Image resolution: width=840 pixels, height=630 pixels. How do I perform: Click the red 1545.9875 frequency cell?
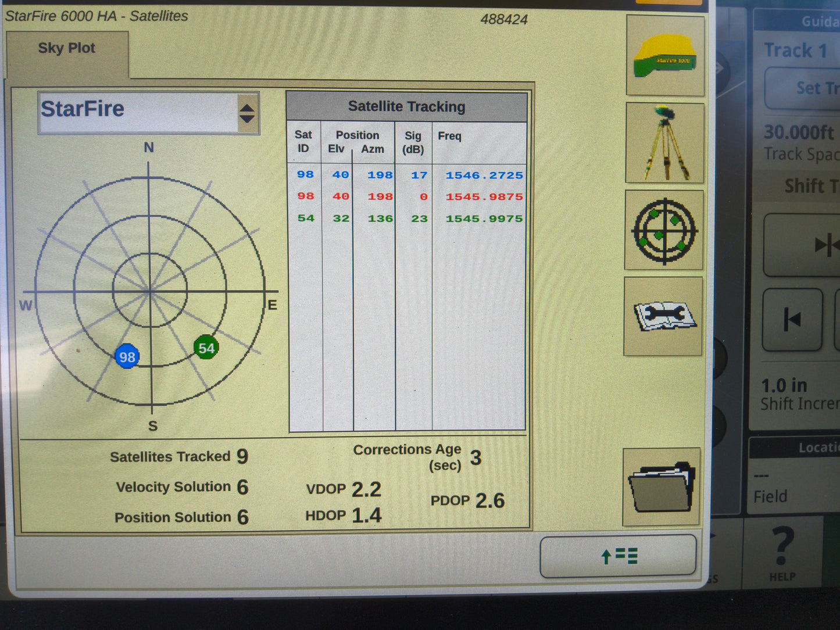pyautogui.click(x=484, y=196)
